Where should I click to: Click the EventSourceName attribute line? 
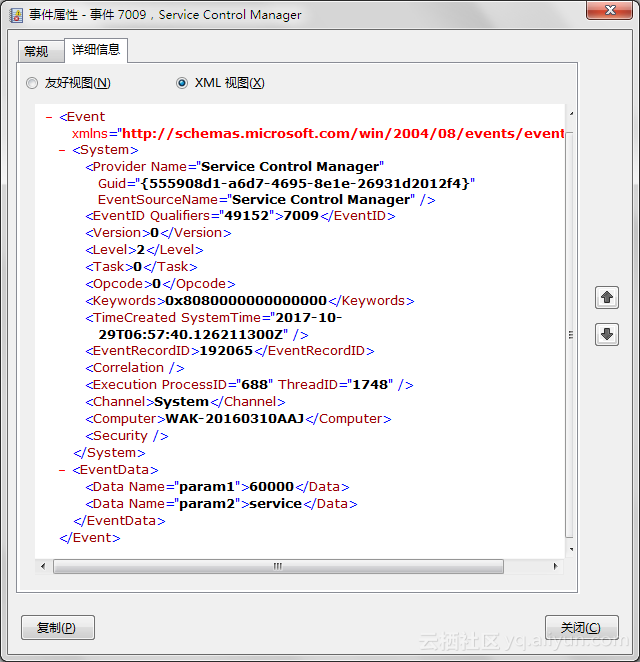266,200
